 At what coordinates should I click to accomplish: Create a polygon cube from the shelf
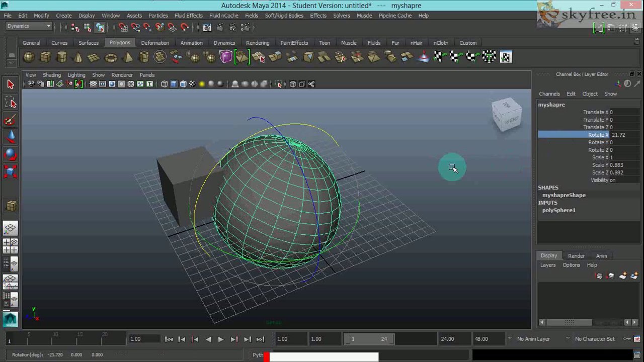(45, 57)
